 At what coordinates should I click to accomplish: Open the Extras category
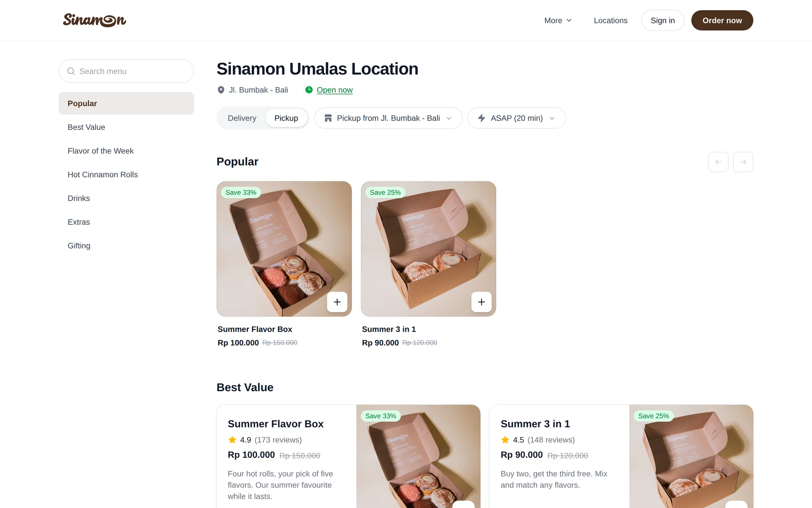point(126,222)
